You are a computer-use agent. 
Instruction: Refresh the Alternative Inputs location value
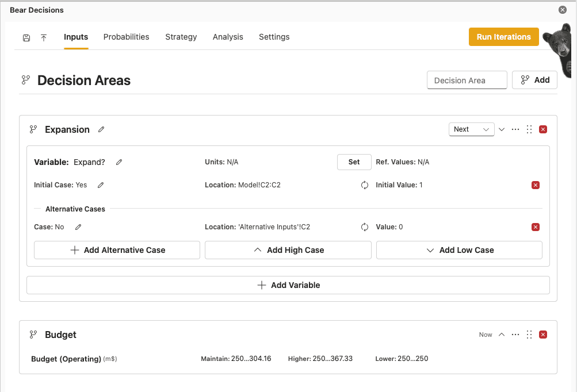coord(365,227)
